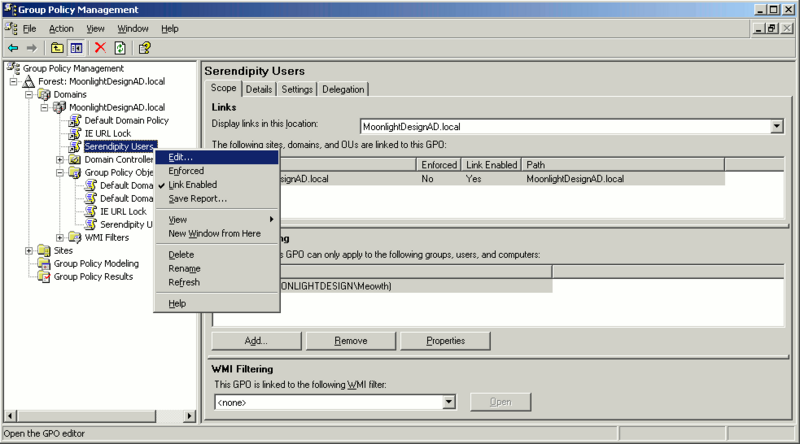Expand the Domain Controllers node
Screen dimensions: 800x444
click(60, 159)
